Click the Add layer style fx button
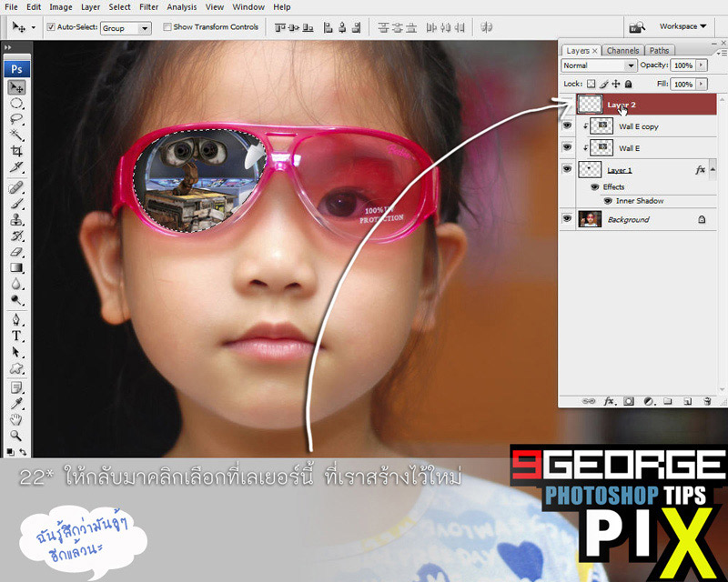 coord(609,401)
